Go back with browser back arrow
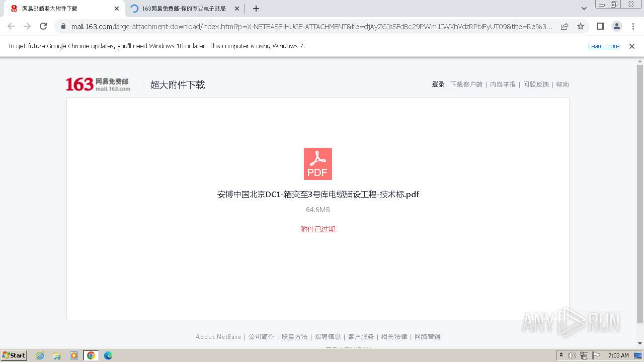 11,26
